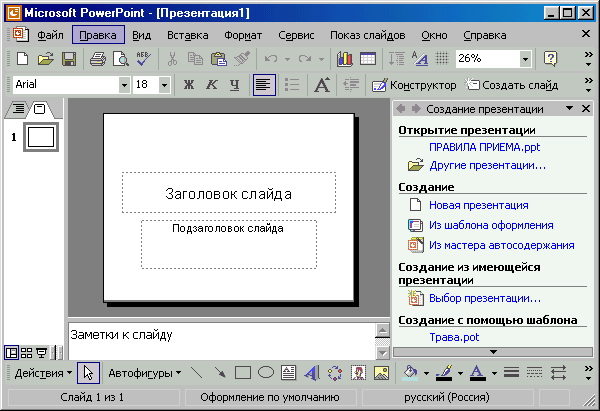This screenshot has height=411, width=600.
Task: Select the slide 1 thumbnail
Action: point(41,137)
